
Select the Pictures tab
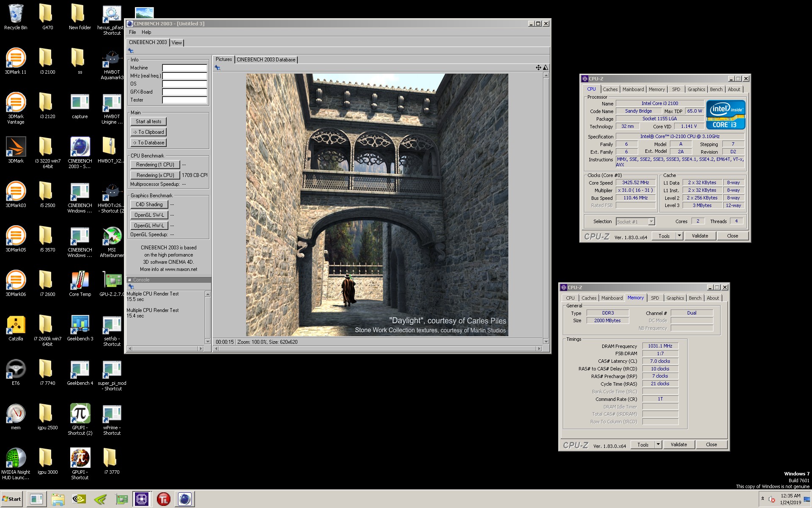[x=224, y=59]
